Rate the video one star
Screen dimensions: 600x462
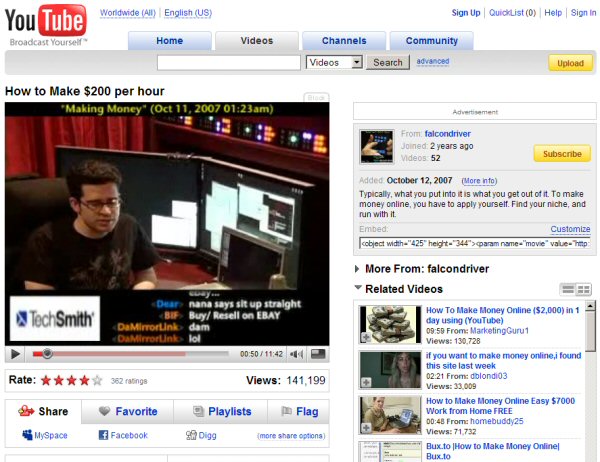pyautogui.click(x=46, y=380)
